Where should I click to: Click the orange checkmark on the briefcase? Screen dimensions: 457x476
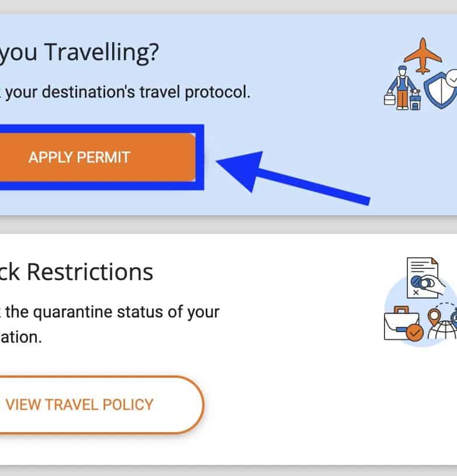coord(415,334)
